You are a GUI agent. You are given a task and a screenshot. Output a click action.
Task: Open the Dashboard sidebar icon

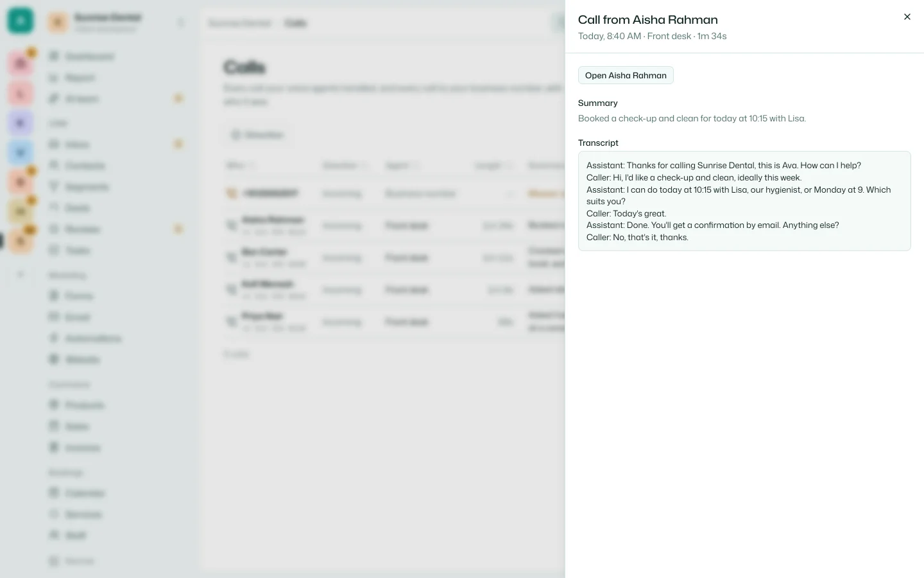click(x=54, y=57)
